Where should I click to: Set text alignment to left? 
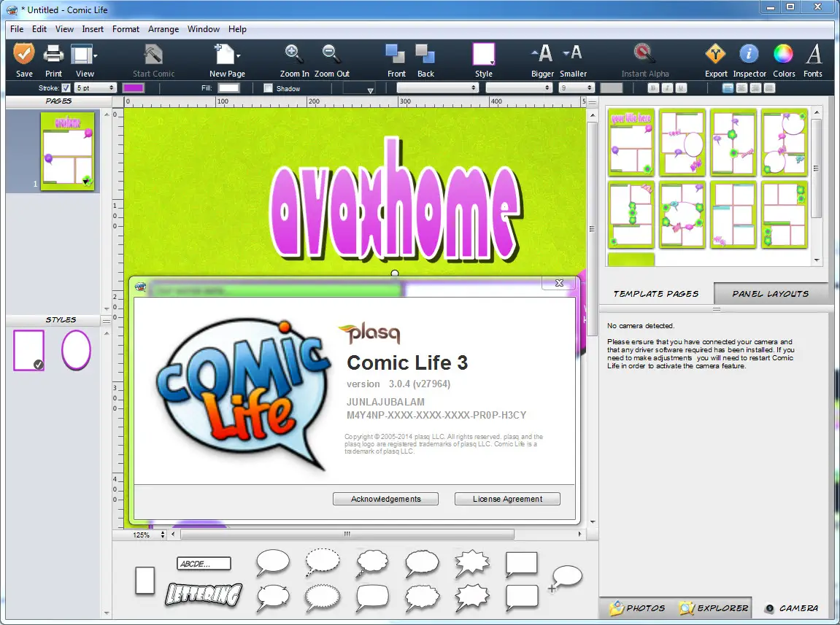tap(728, 88)
